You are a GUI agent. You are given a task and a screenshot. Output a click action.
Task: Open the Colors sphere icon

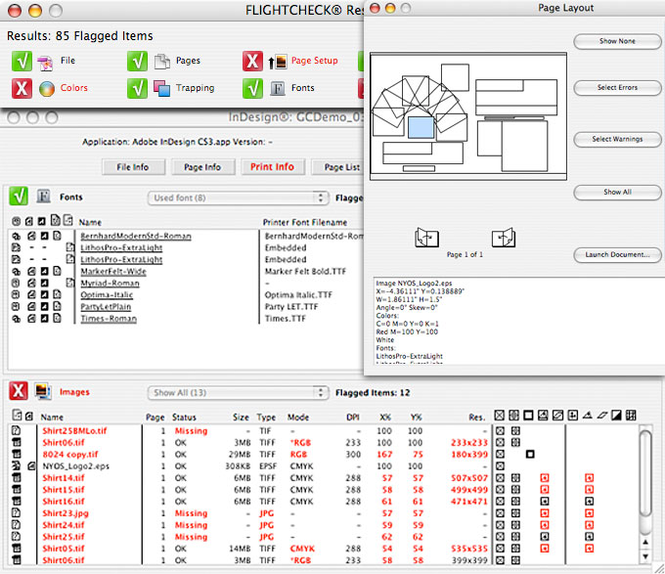(47, 89)
